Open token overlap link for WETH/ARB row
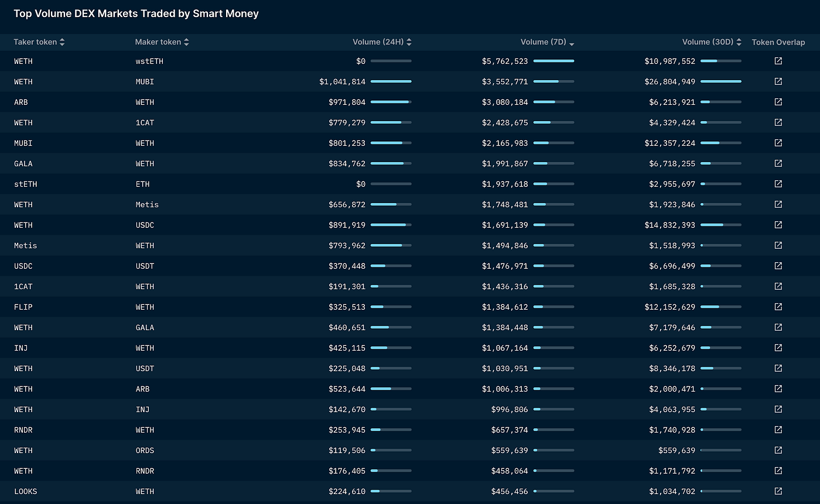820x504 pixels. [x=778, y=389]
